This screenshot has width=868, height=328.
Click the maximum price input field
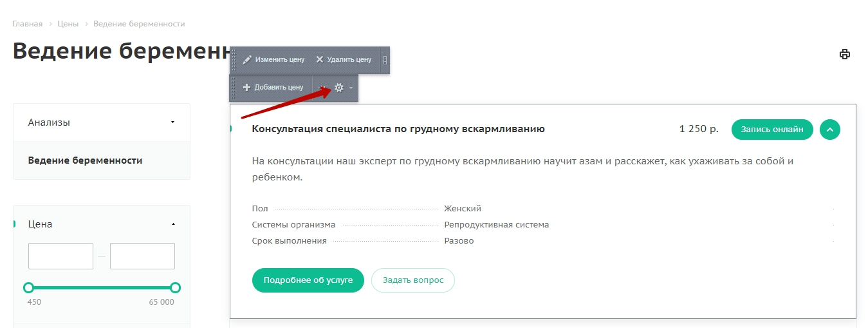pyautogui.click(x=142, y=256)
